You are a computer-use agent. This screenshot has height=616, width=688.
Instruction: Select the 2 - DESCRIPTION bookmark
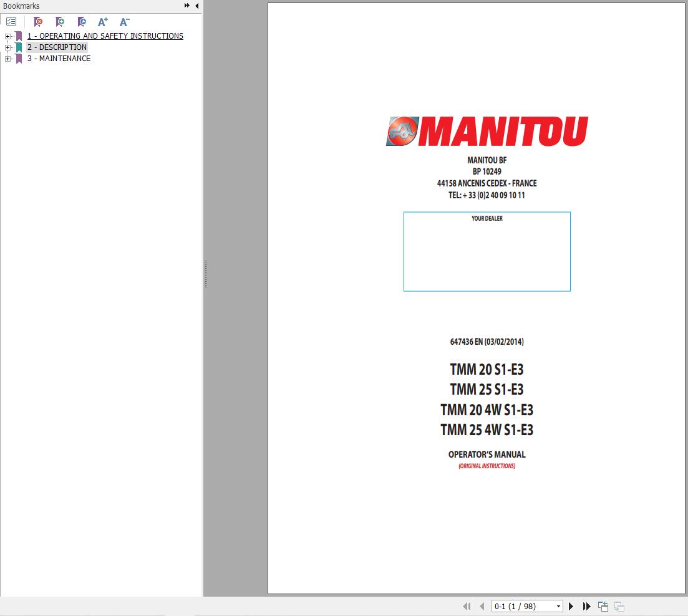click(x=57, y=47)
